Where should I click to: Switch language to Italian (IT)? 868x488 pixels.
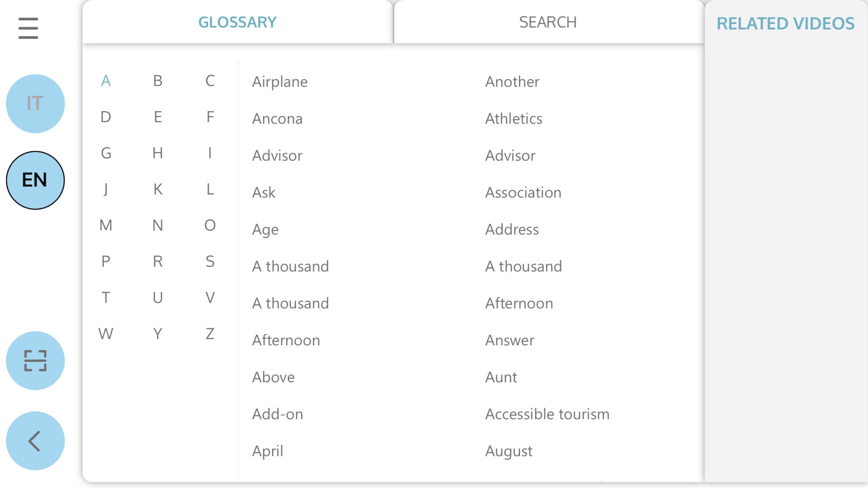35,103
